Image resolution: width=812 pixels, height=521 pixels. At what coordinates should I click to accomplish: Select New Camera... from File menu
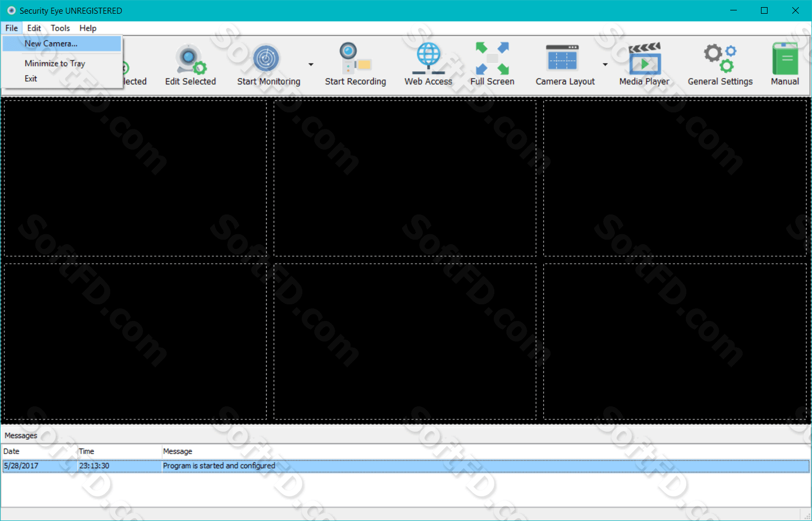(x=61, y=43)
